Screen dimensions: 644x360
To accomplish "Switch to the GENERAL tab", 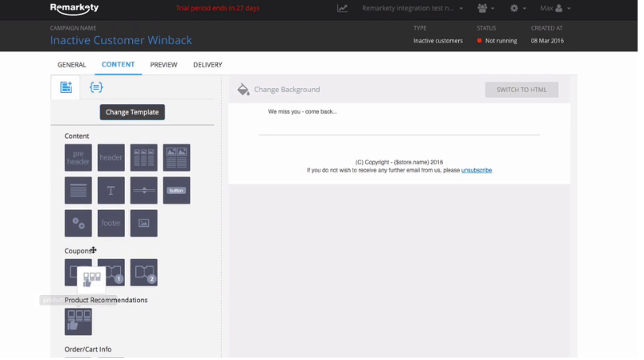I will click(71, 64).
